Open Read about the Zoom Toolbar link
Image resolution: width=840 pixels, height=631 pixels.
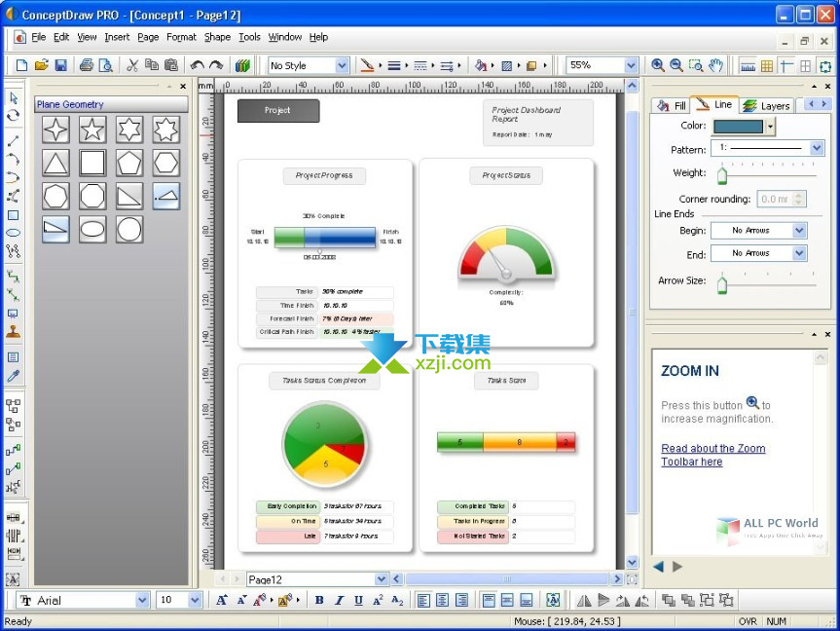(x=713, y=455)
